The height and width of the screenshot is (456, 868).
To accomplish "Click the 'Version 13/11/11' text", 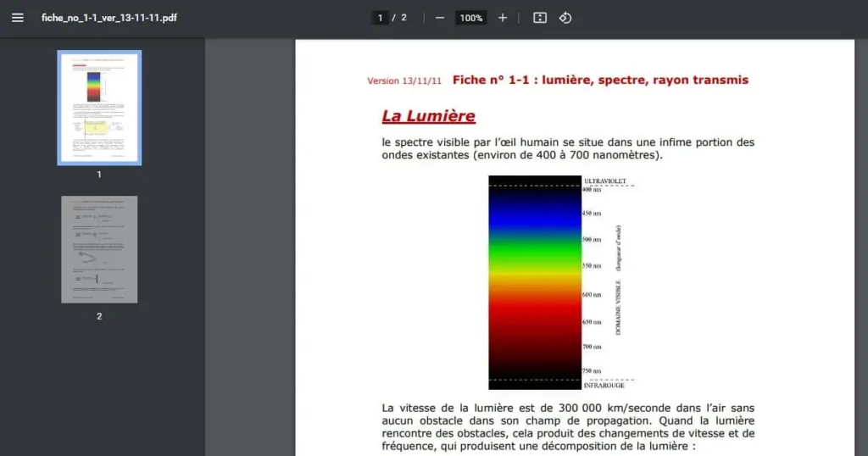I will tap(404, 81).
